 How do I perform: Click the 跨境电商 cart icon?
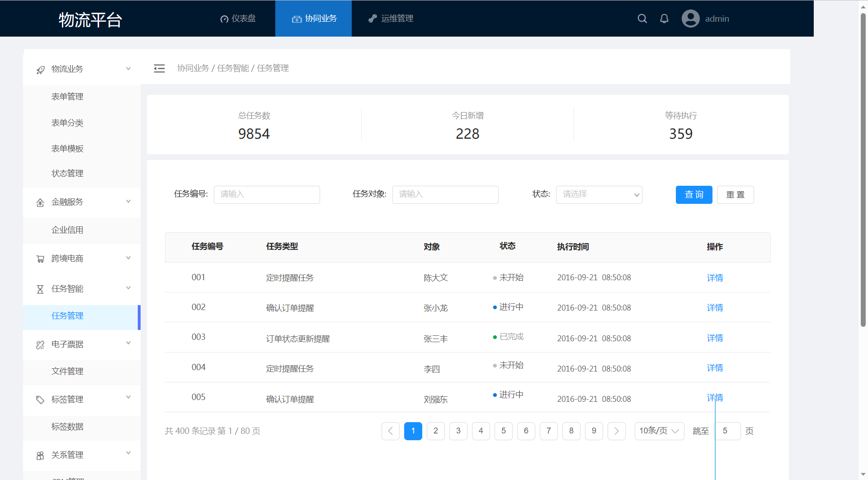(x=40, y=259)
